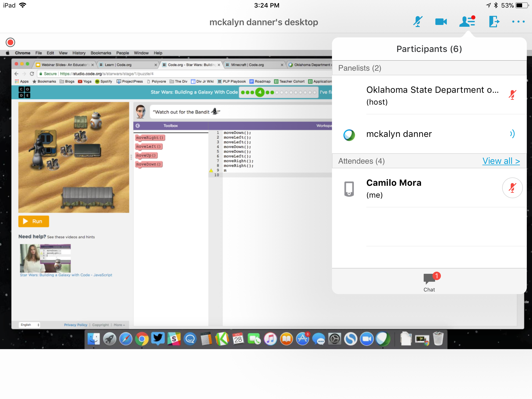532x399 pixels.
Task: Tap the leave meeting icon
Action: coord(494,22)
